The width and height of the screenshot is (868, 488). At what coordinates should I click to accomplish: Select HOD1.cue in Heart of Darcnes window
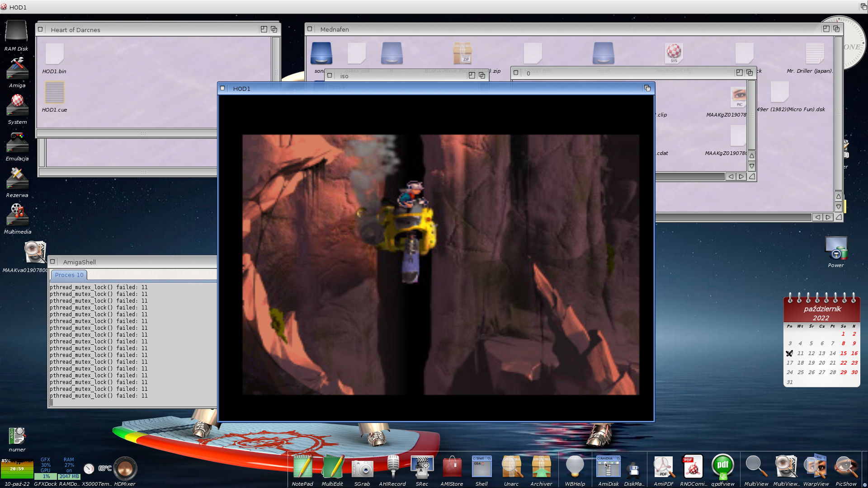54,93
